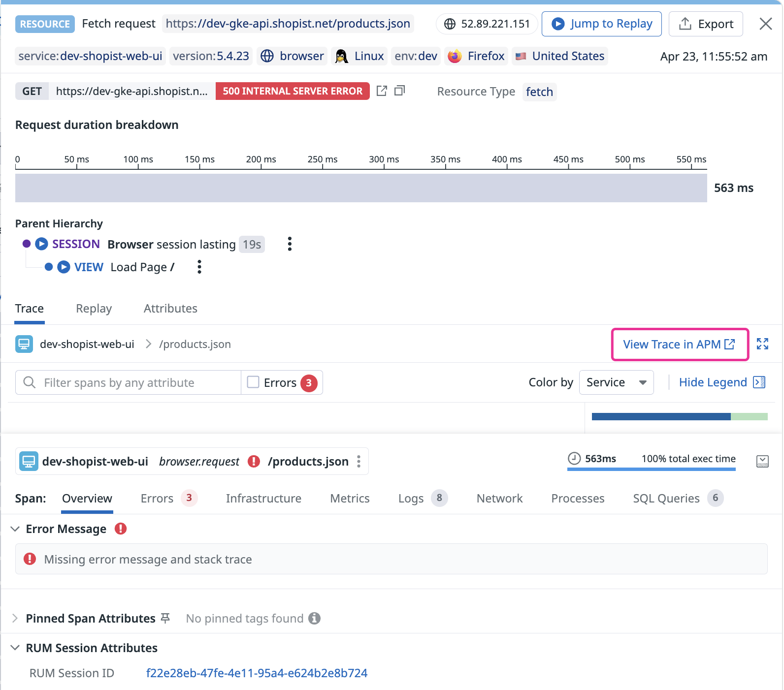Click info icon next to No pinned tags
The width and height of the screenshot is (784, 690).
coord(314,619)
